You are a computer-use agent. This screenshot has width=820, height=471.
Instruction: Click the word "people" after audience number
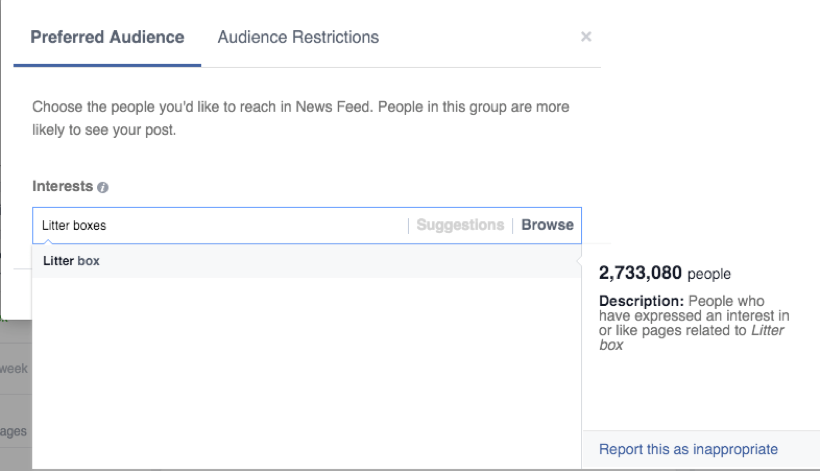(709, 273)
